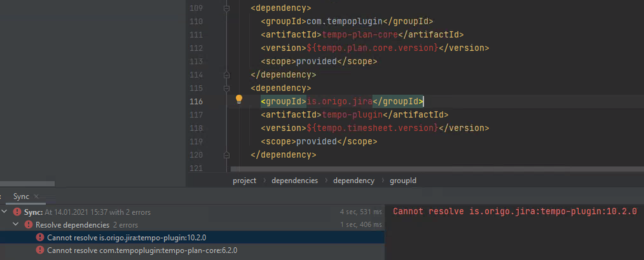Select 'Cannot resolve com.tempoplugin:tempo-plan-core:6.2.0' row
The height and width of the screenshot is (260, 644).
pos(192,250)
